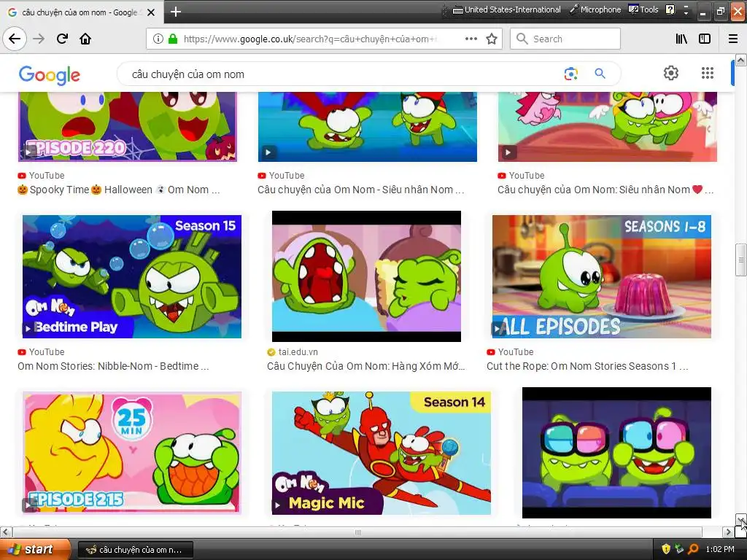
Task: Open the 3D glasses Om Nom thumbnail
Action: point(616,452)
